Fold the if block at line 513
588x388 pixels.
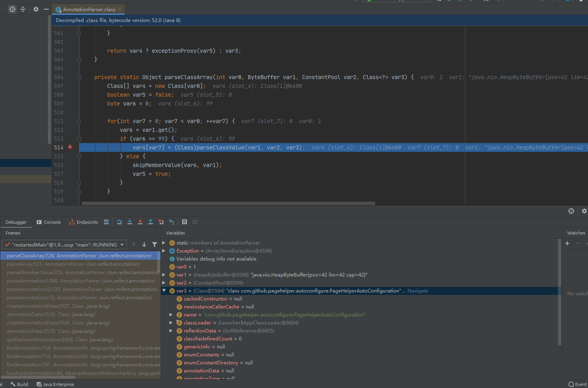click(x=79, y=139)
